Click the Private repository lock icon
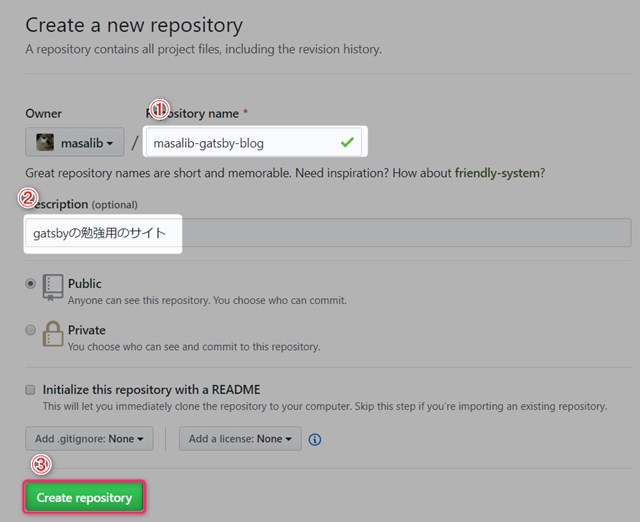The height and width of the screenshot is (522, 640). pos(53,334)
